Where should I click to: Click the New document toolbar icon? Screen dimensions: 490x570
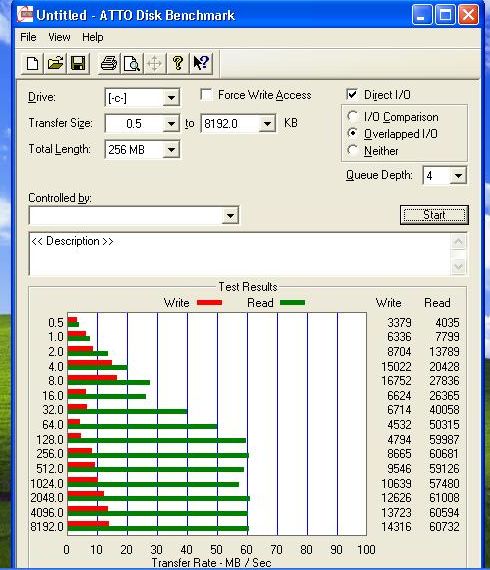click(x=32, y=63)
